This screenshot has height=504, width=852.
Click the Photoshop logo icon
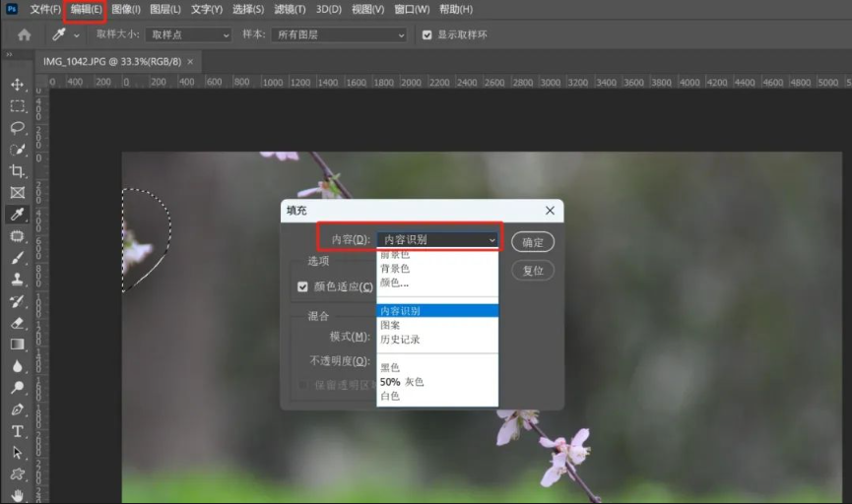12,9
